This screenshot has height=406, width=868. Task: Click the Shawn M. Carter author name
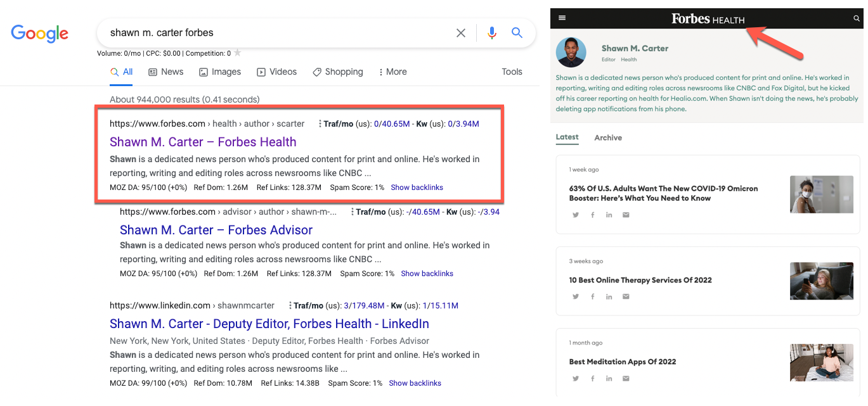point(635,48)
